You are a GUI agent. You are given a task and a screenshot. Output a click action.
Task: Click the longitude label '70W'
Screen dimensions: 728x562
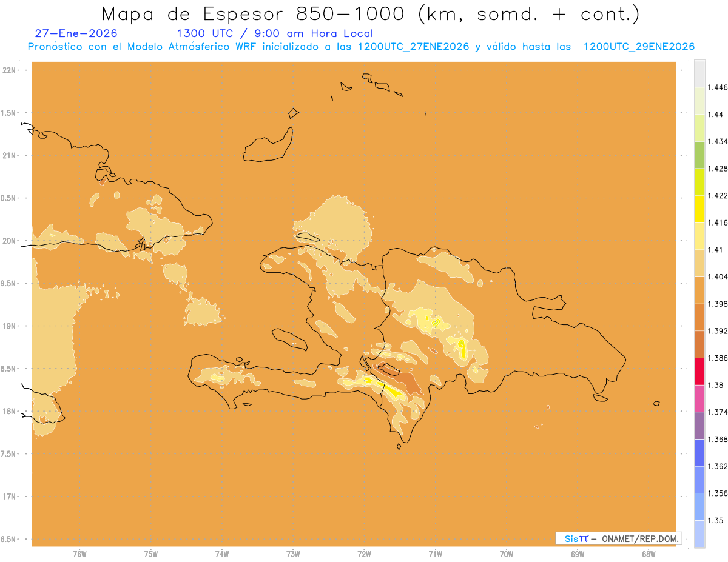click(507, 554)
